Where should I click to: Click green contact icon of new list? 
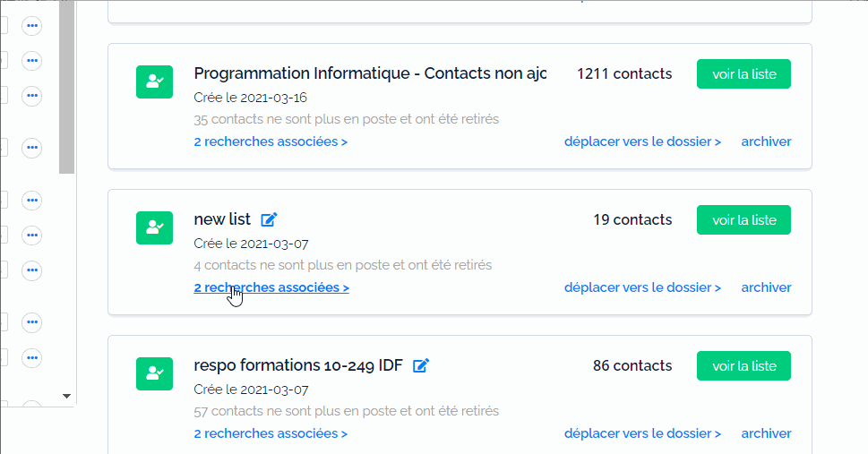tap(154, 227)
